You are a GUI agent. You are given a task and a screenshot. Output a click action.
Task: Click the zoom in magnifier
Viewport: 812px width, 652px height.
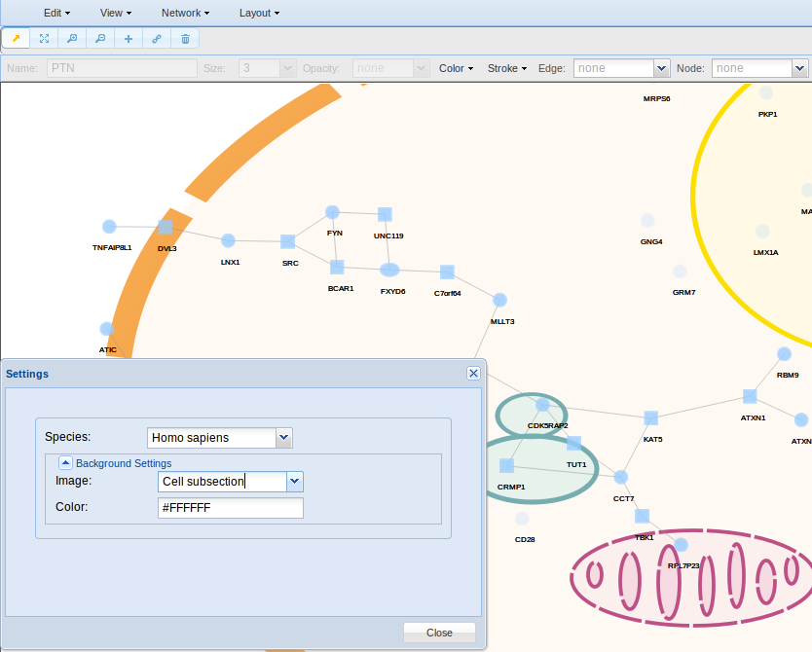tap(72, 39)
